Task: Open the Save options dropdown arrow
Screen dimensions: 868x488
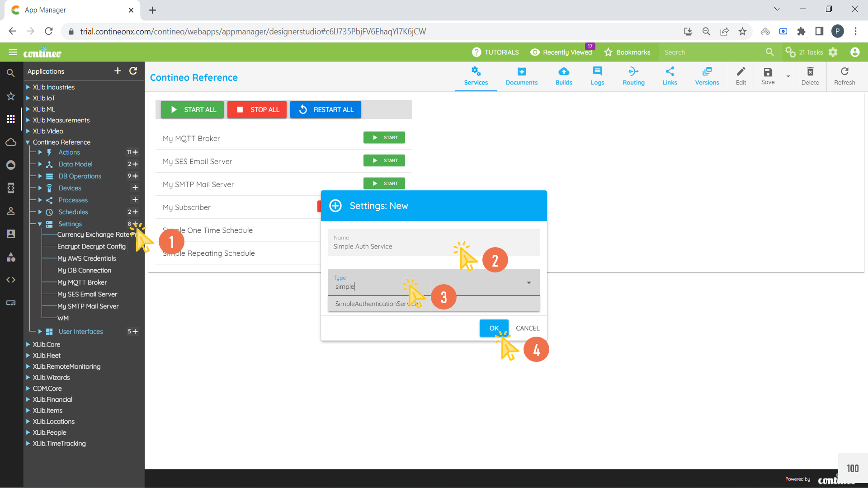Action: (788, 76)
